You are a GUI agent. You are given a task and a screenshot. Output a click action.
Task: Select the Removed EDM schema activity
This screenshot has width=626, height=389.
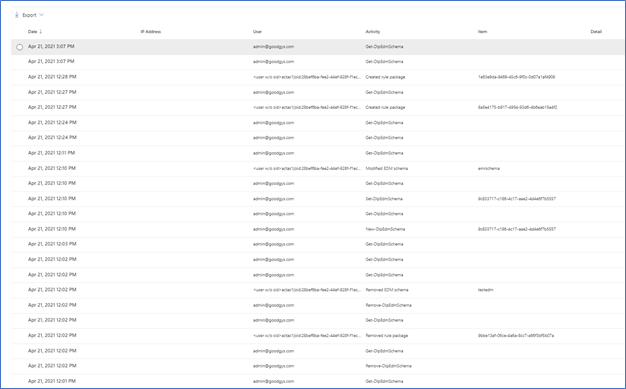(x=386, y=290)
